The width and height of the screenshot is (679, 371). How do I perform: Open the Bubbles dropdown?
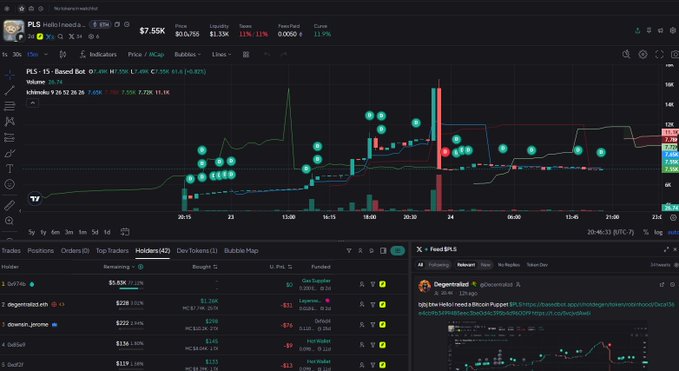click(188, 55)
